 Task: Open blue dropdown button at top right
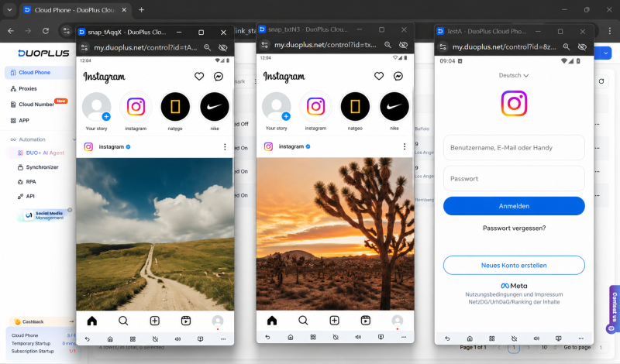[605, 53]
